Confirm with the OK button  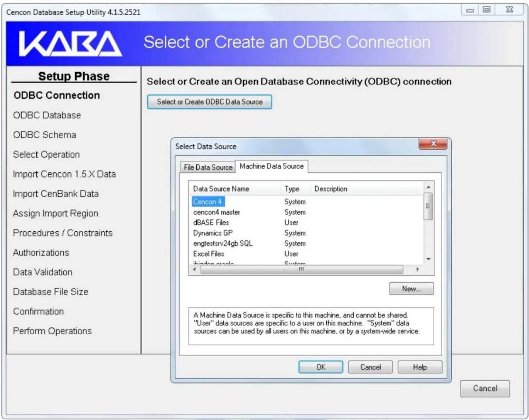pos(321,367)
